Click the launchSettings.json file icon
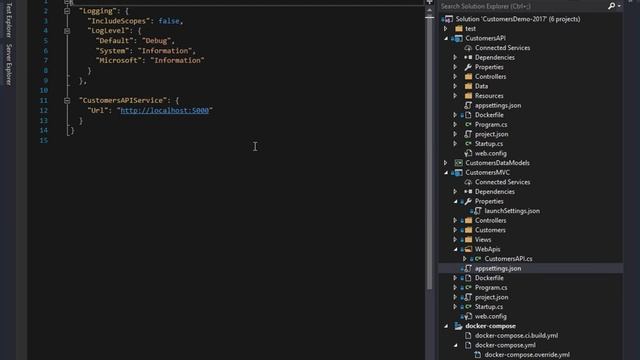640x360 pixels. click(x=478, y=211)
